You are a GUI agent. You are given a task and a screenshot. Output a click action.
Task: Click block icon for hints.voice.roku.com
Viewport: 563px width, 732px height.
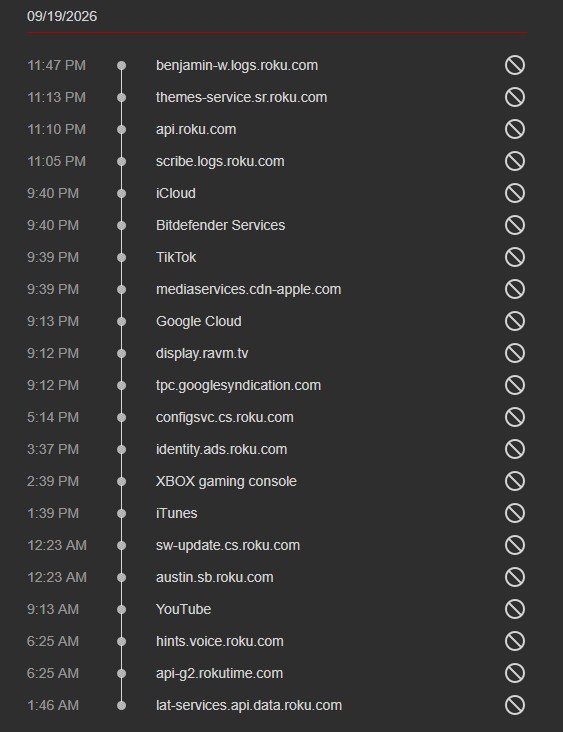pyautogui.click(x=515, y=641)
